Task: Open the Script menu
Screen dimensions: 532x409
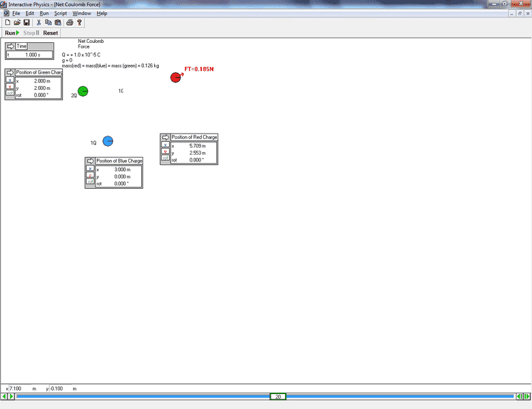Action: (x=61, y=13)
